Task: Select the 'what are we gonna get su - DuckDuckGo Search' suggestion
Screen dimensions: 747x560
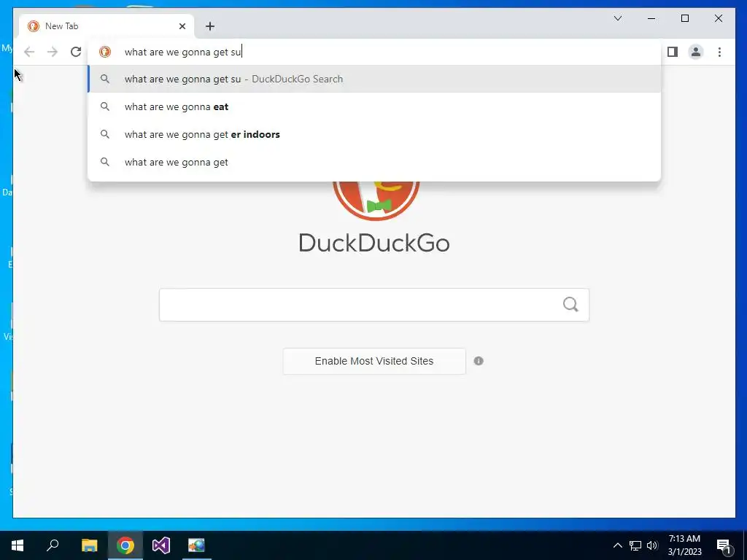Action: click(374, 79)
